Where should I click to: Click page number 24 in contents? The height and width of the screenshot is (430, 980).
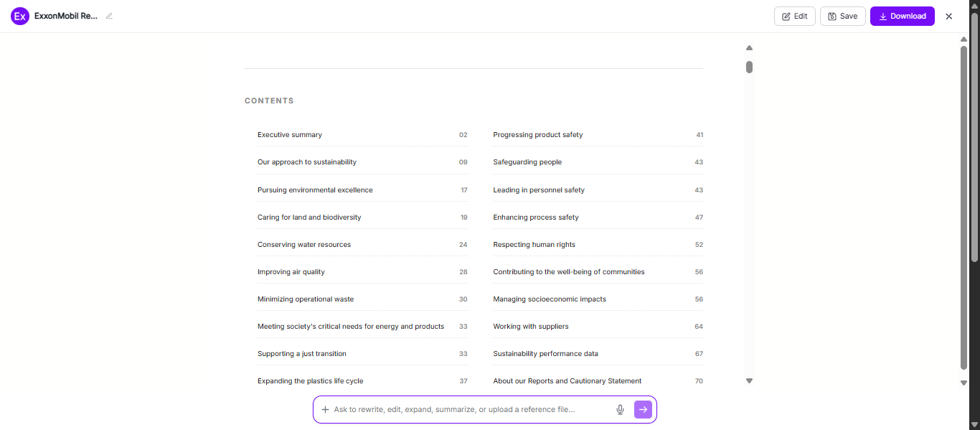click(x=463, y=245)
